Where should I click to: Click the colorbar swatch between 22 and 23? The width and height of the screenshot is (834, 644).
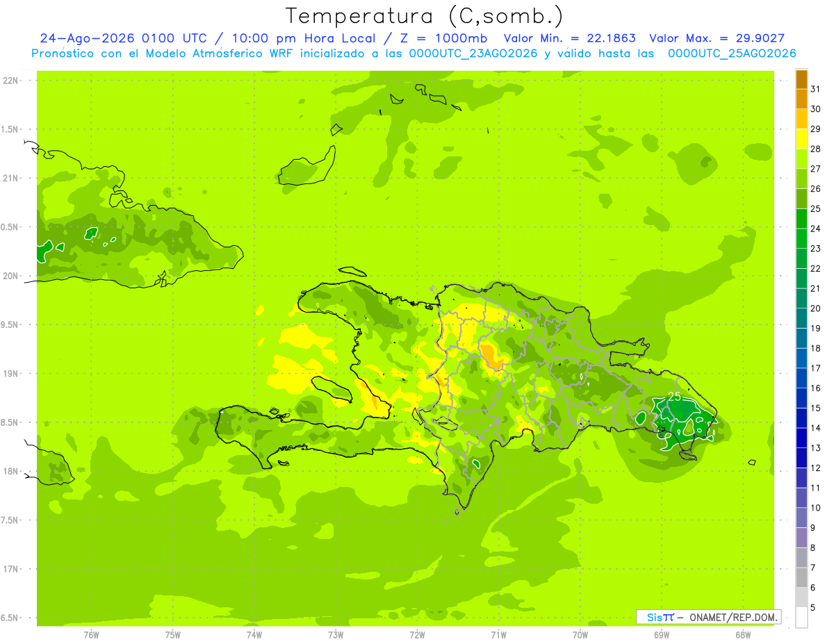coord(801,258)
